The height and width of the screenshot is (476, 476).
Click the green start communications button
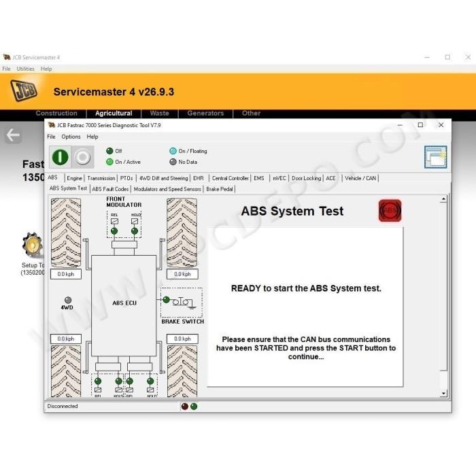(x=60, y=157)
